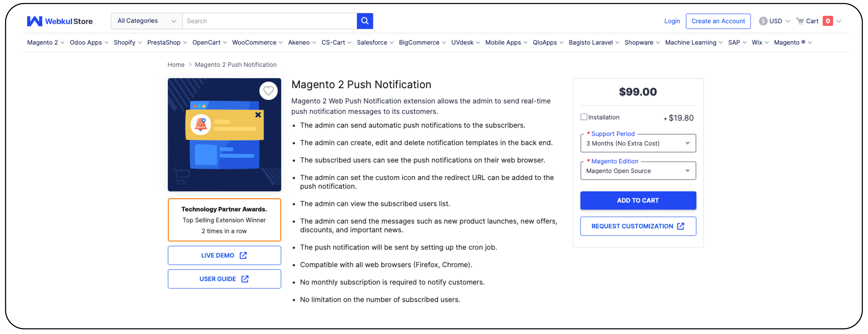Click the Technology Partner Awards box
Viewport: 868px width, 334px height.
(x=224, y=220)
